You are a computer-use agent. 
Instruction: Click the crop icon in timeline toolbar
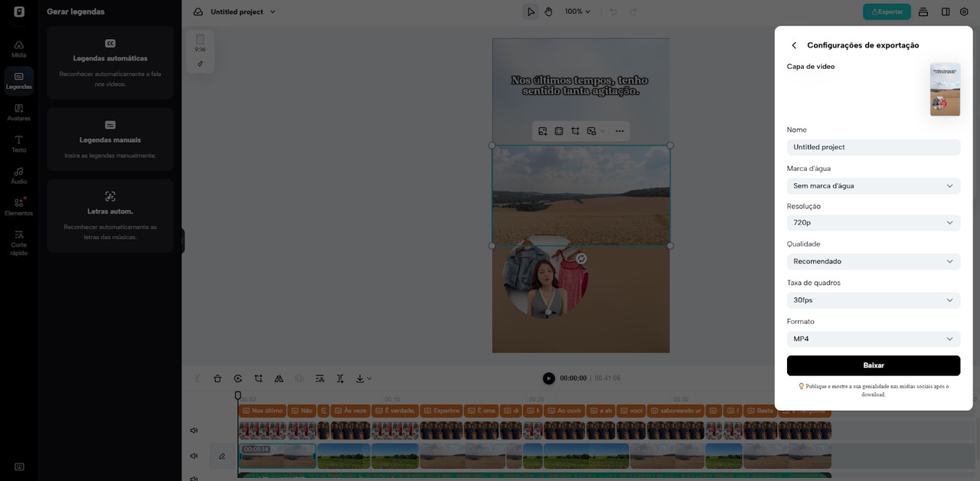259,378
